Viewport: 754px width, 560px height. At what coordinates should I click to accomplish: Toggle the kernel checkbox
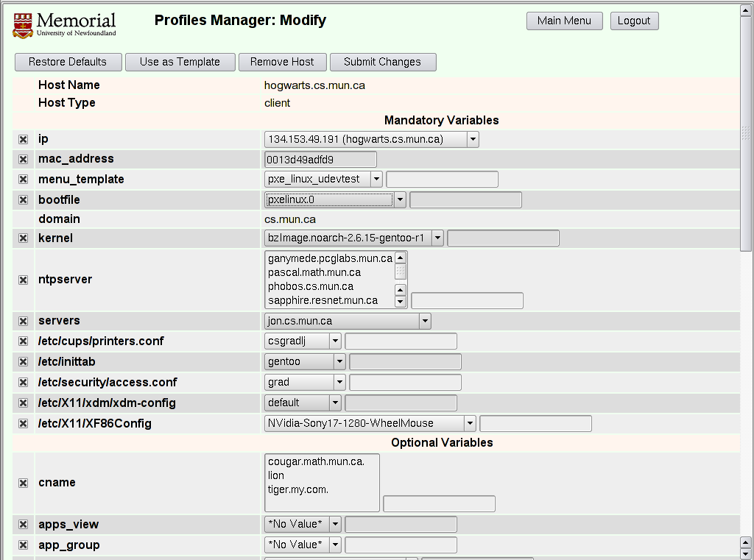[23, 238]
